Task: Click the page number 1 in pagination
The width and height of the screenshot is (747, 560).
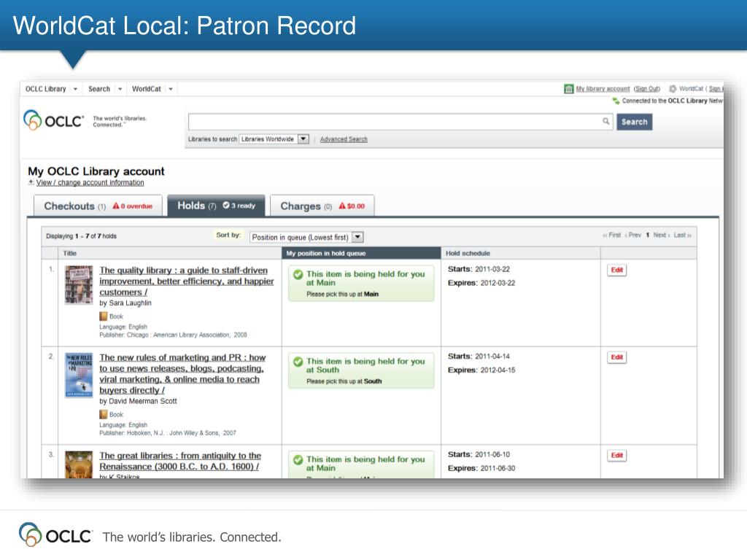Action: click(x=648, y=235)
